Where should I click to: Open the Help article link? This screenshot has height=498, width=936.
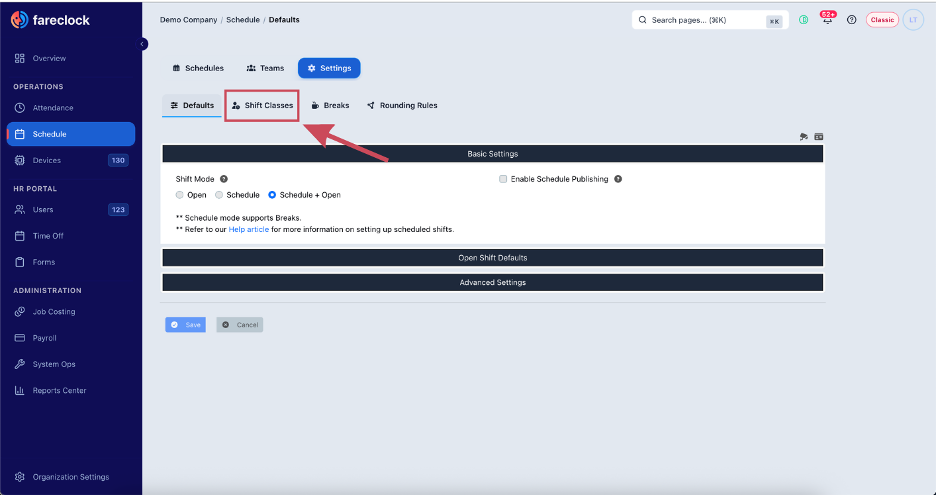[x=248, y=229]
